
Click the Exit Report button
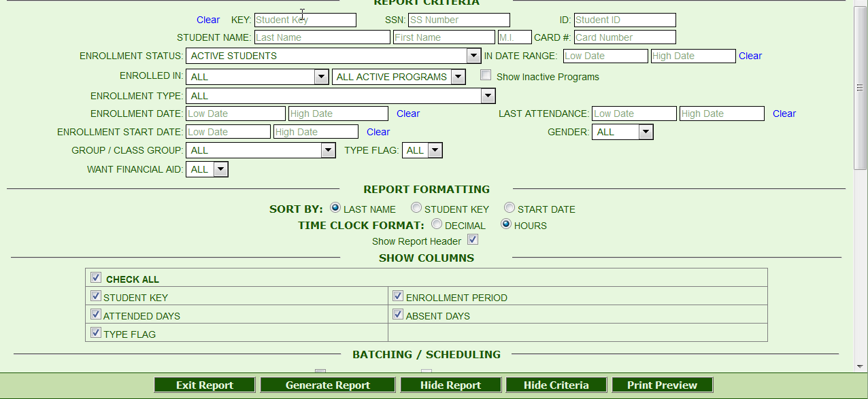click(205, 385)
